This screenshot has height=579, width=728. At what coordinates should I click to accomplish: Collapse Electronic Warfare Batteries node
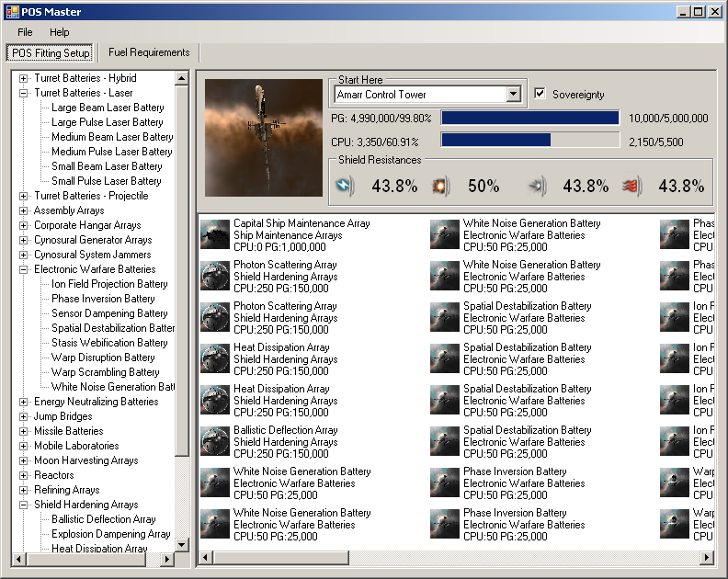click(23, 270)
